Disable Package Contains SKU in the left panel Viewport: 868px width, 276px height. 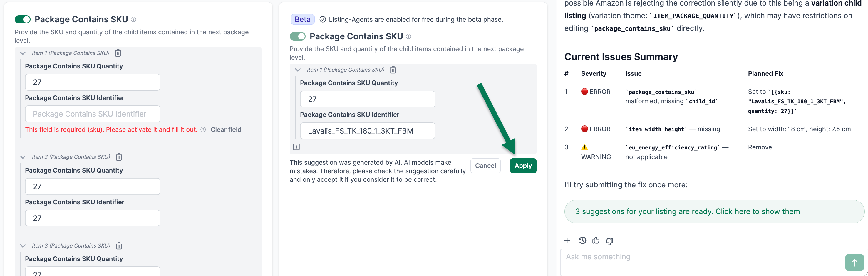[x=22, y=19]
